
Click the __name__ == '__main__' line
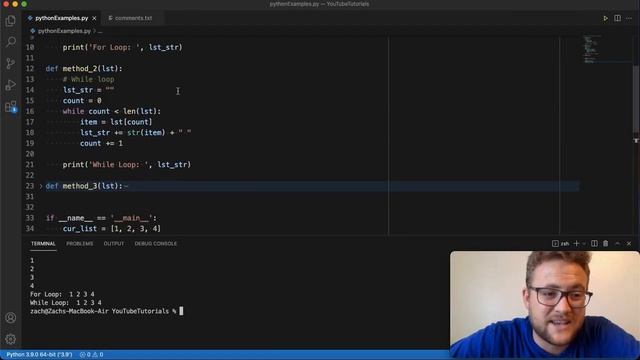pyautogui.click(x=101, y=218)
